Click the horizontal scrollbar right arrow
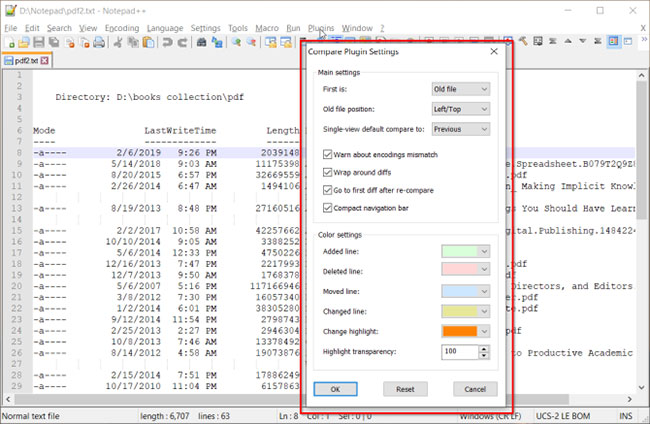The width and height of the screenshot is (650, 424). pos(630,399)
